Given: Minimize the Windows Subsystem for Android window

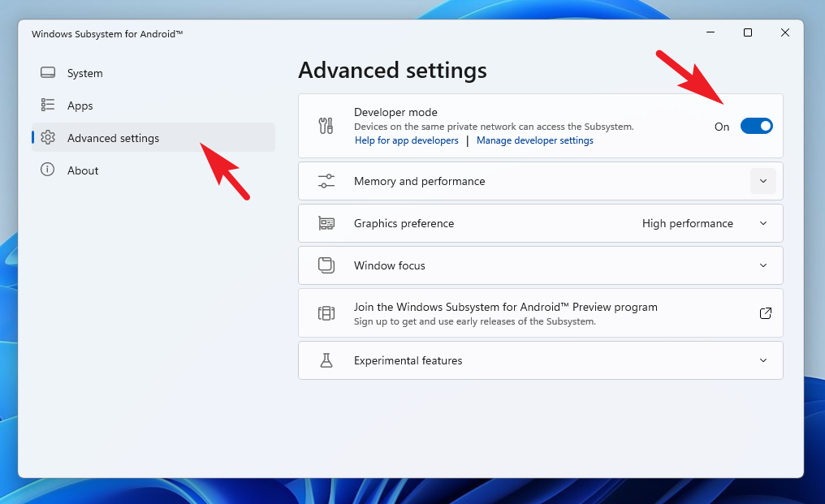Looking at the screenshot, I should pos(711,32).
